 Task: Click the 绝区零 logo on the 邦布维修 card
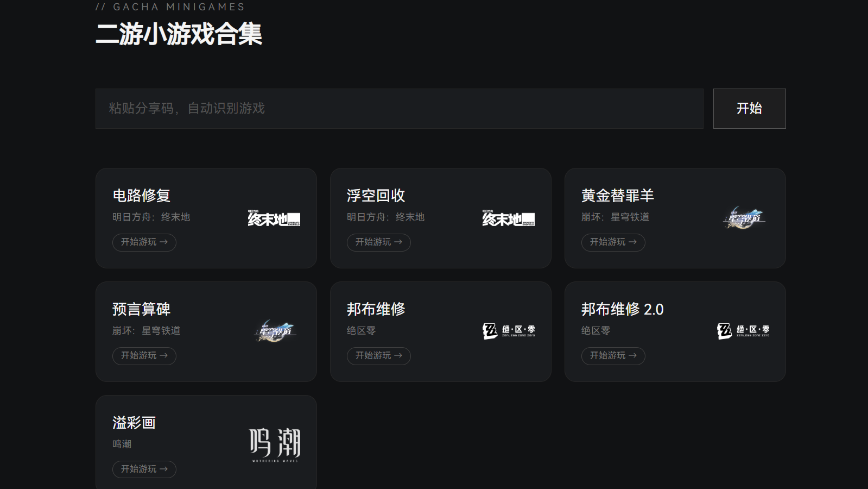pos(509,331)
